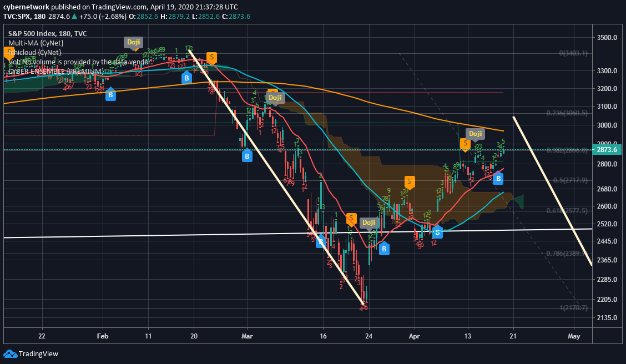Click the Fibonacci 0(3403.1) level label
Screen dimensions: 626x364
(x=573, y=53)
